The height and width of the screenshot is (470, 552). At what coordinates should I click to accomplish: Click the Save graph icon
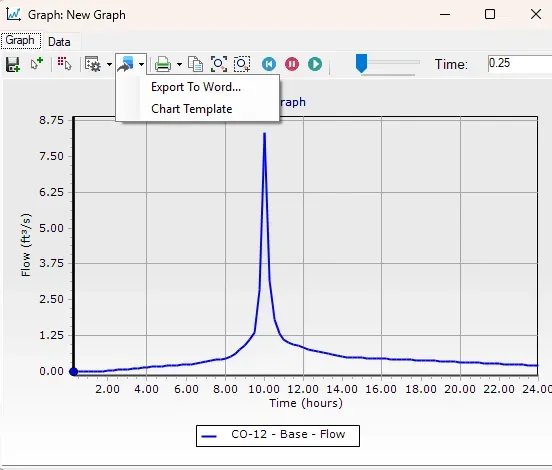click(x=13, y=64)
